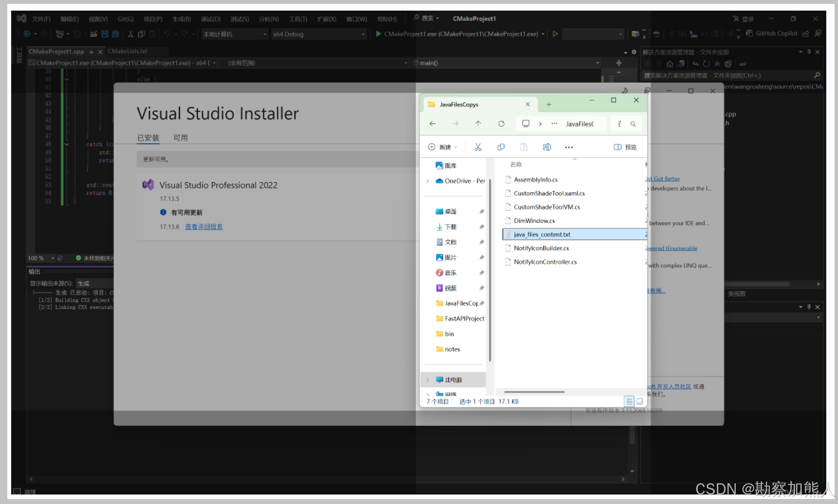Open the global scope (全局范围) dropdown

coord(318,63)
